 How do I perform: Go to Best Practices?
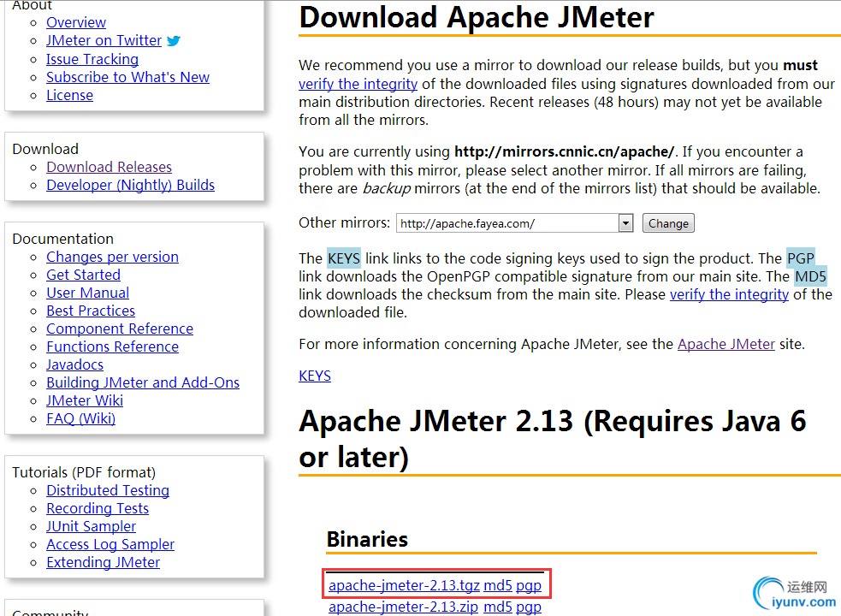pos(91,311)
